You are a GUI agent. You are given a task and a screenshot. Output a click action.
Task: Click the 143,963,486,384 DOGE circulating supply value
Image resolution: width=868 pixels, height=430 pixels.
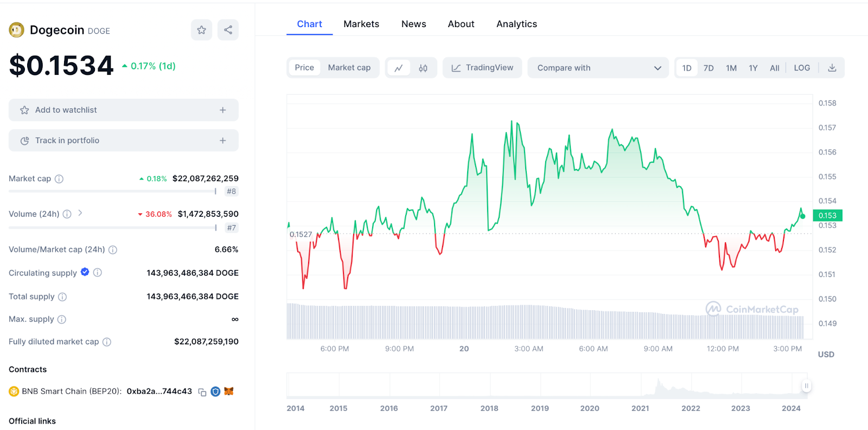pos(193,273)
